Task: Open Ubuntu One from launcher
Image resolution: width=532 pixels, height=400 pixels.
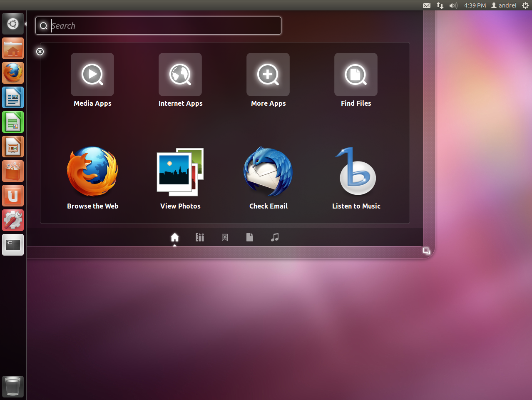Action: click(x=13, y=196)
